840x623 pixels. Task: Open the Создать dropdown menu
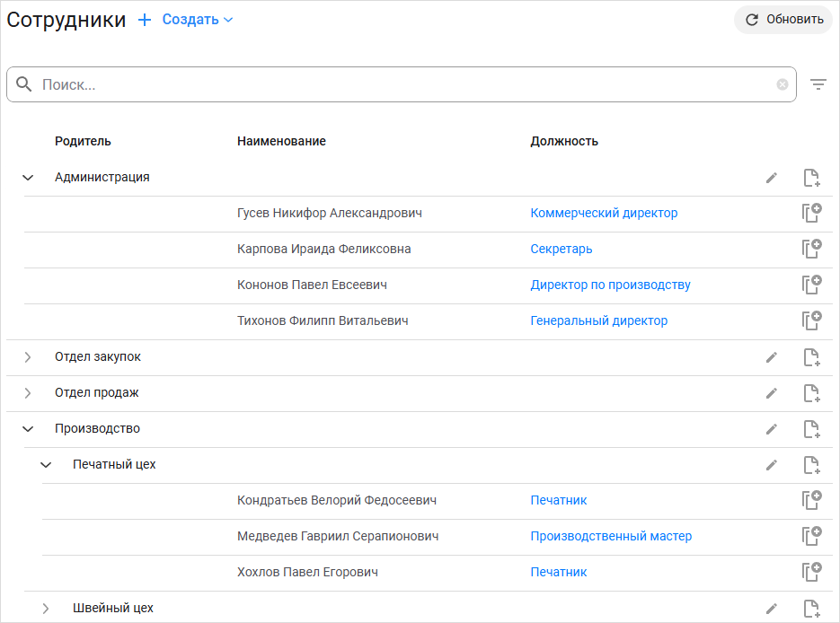pyautogui.click(x=198, y=20)
